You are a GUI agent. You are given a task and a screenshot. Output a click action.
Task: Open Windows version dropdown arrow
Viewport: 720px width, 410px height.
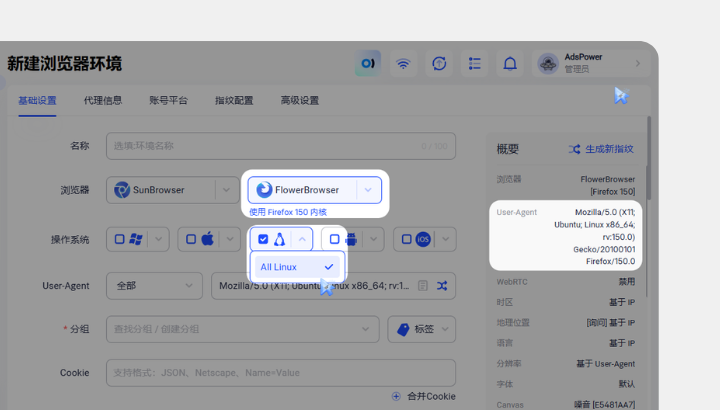158,239
